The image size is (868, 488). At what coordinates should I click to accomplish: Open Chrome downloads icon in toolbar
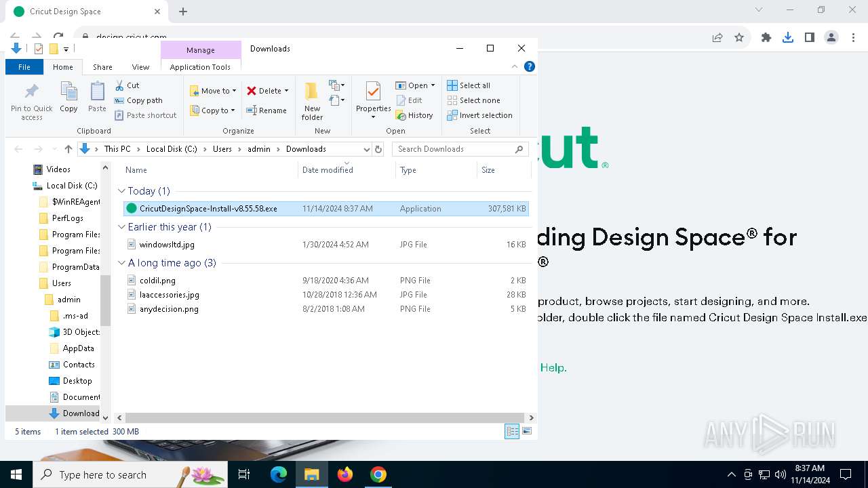787,38
